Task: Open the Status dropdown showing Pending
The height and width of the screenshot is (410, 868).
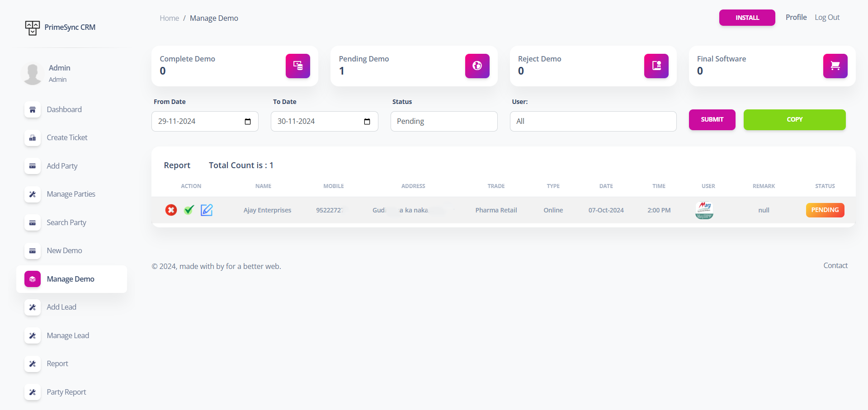Action: coord(443,122)
